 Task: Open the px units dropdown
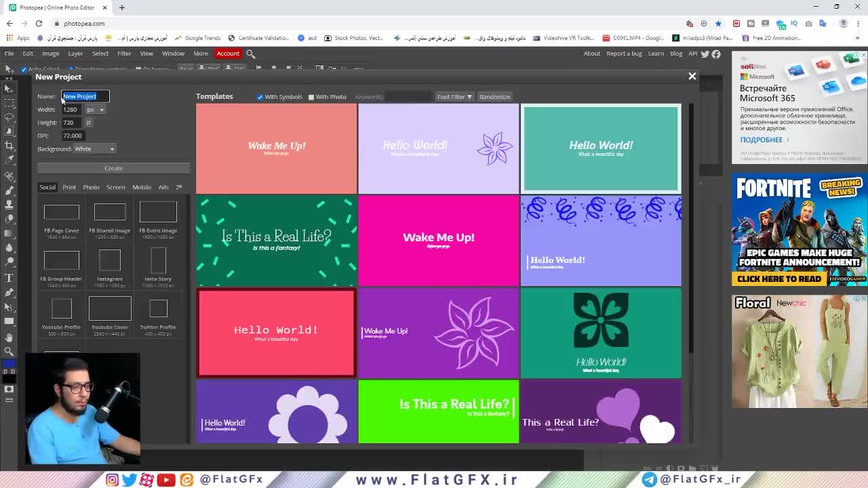[x=95, y=110]
